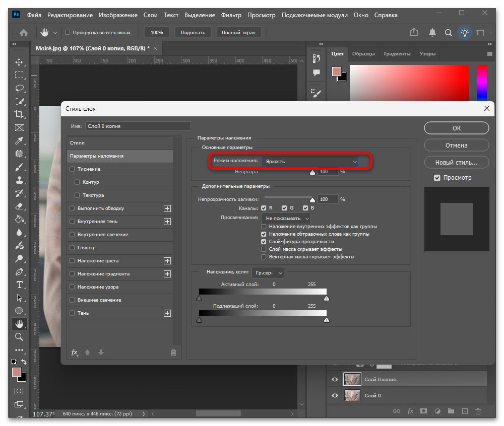Toggle the Просмотр preview checkbox
Image resolution: width=504 pixels, height=426 pixels.
(437, 178)
